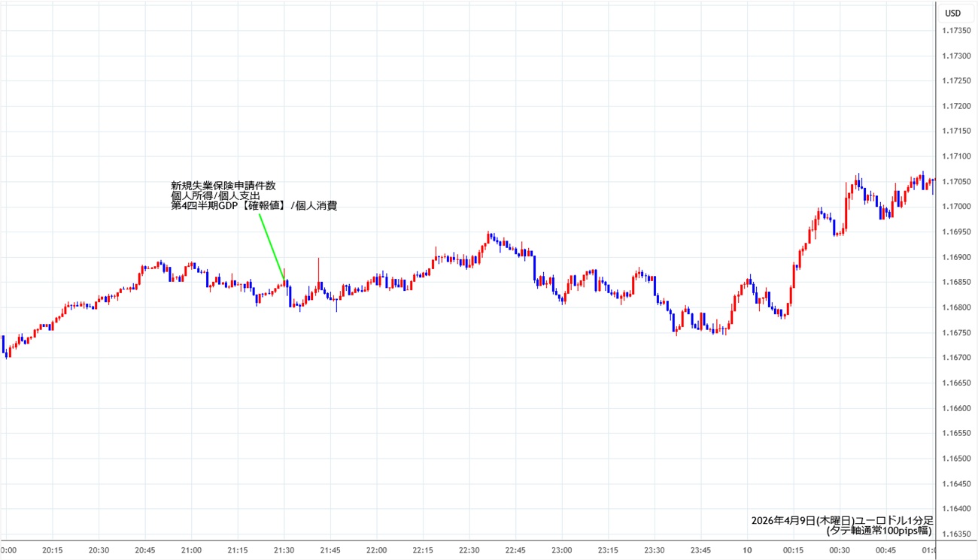Select the 21:30 time marker on axis
Viewport: 978px width, 560px height.
284,550
